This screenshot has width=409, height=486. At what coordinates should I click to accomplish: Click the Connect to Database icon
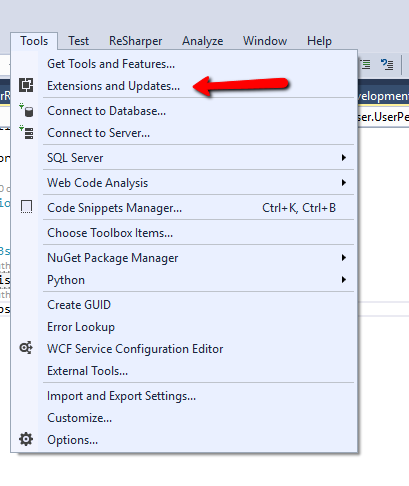click(26, 110)
